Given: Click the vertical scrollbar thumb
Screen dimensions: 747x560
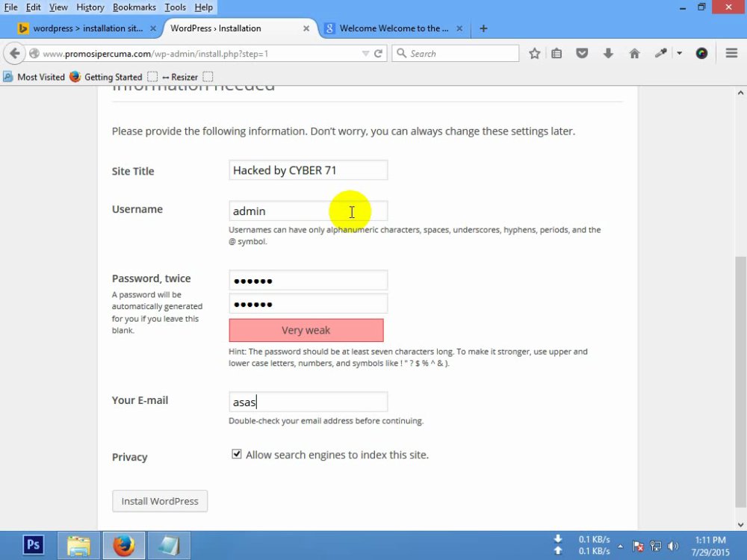Looking at the screenshot, I should (740, 382).
